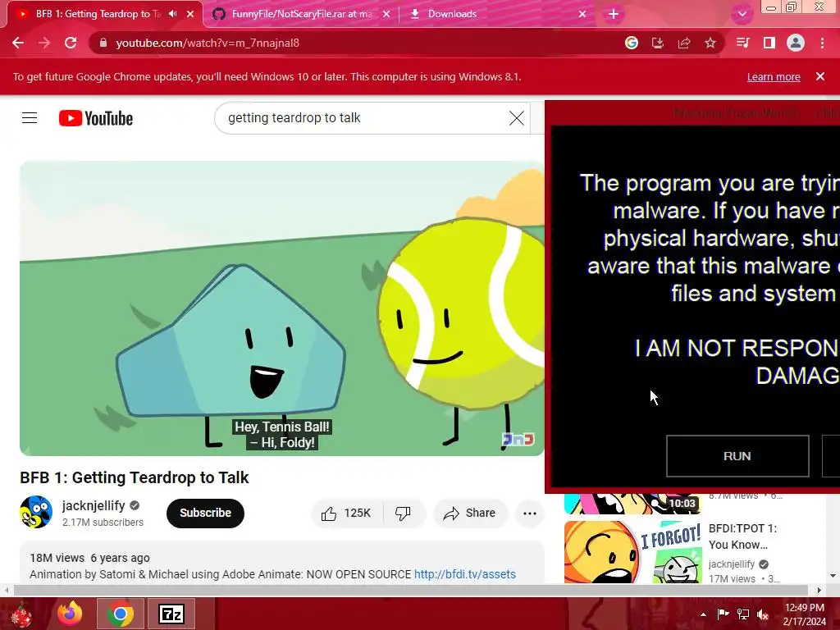Open the media control icon in toolbar

click(x=742, y=43)
